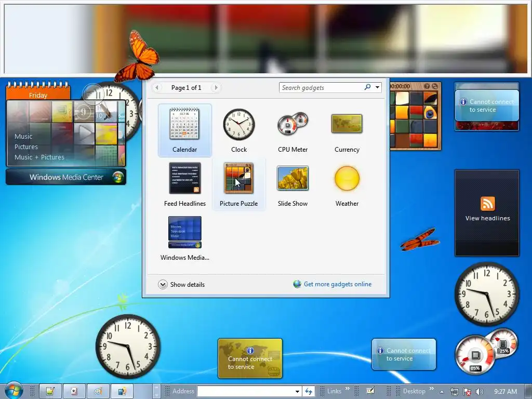The width and height of the screenshot is (532, 399).
Task: Select the Windows Media Center gadget icon
Action: coord(185,232)
